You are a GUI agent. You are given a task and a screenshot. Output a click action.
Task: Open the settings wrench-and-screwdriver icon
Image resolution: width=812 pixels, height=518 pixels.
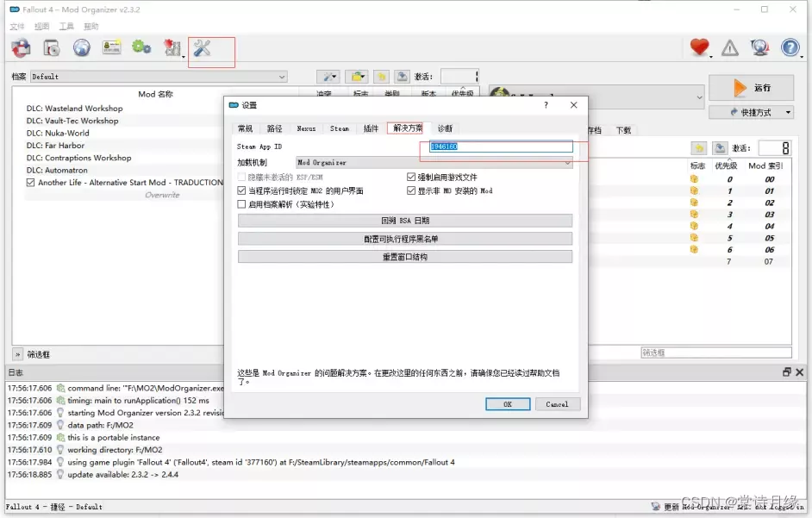click(x=202, y=48)
